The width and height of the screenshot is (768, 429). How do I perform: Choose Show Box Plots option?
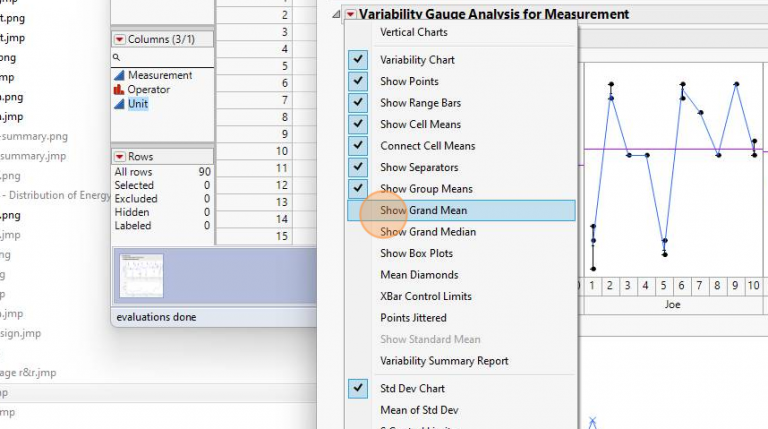[x=416, y=254]
